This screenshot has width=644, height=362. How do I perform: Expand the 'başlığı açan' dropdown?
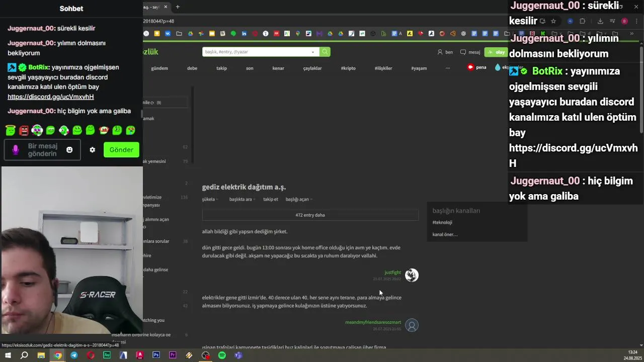point(299,199)
